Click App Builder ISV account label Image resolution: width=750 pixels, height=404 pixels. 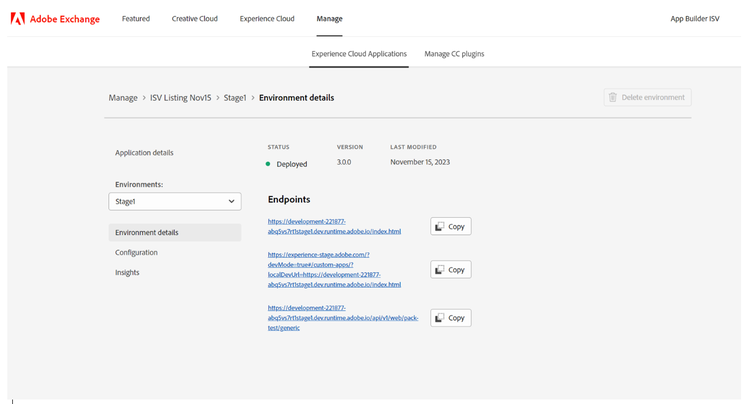[x=694, y=19]
